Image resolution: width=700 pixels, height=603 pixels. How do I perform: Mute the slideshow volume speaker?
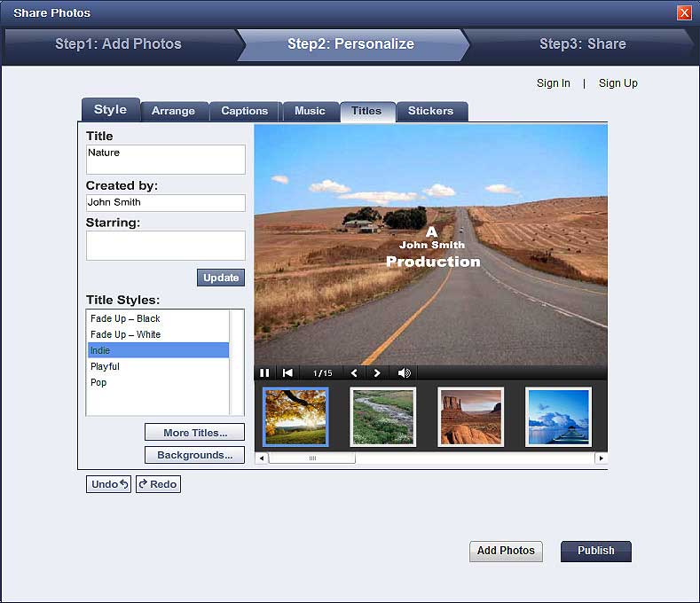click(x=404, y=372)
